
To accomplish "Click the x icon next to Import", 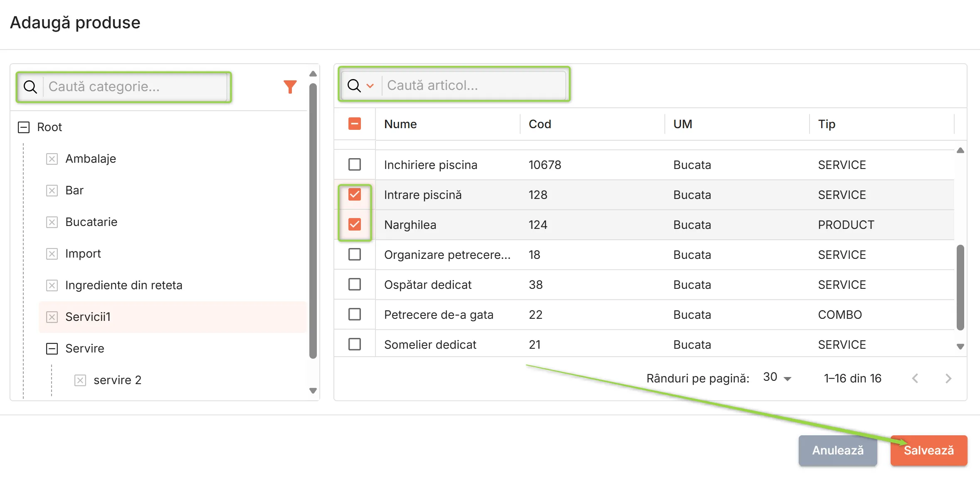I will 52,254.
